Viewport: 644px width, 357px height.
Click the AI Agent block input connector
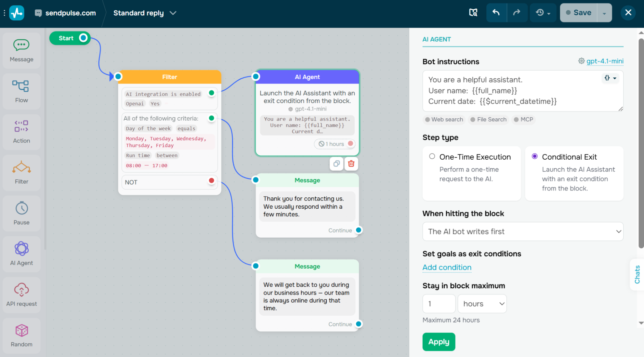[x=256, y=76]
